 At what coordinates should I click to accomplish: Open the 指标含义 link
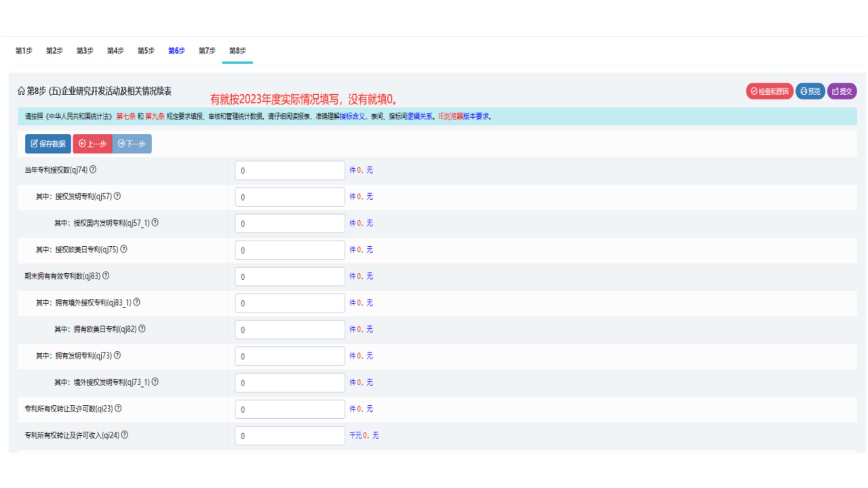click(x=352, y=116)
